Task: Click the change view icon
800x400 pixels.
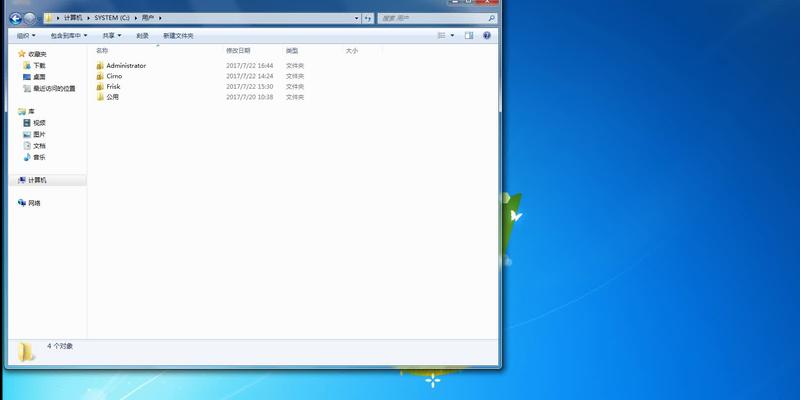Action: click(x=441, y=35)
